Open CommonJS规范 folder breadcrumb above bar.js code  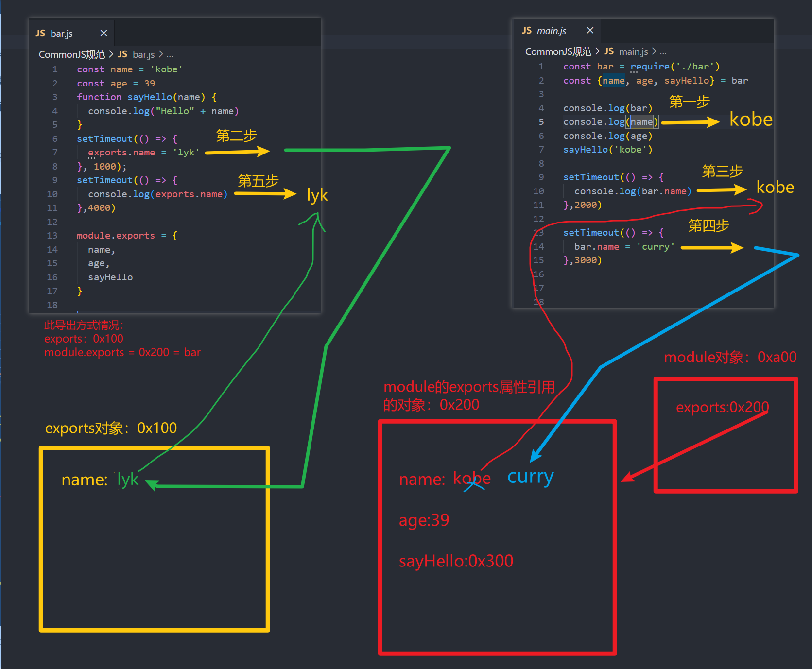click(71, 54)
